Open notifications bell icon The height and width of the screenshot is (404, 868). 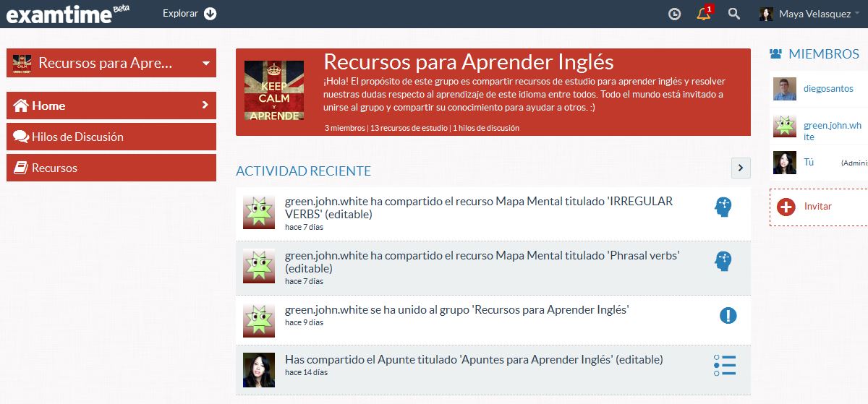[703, 14]
